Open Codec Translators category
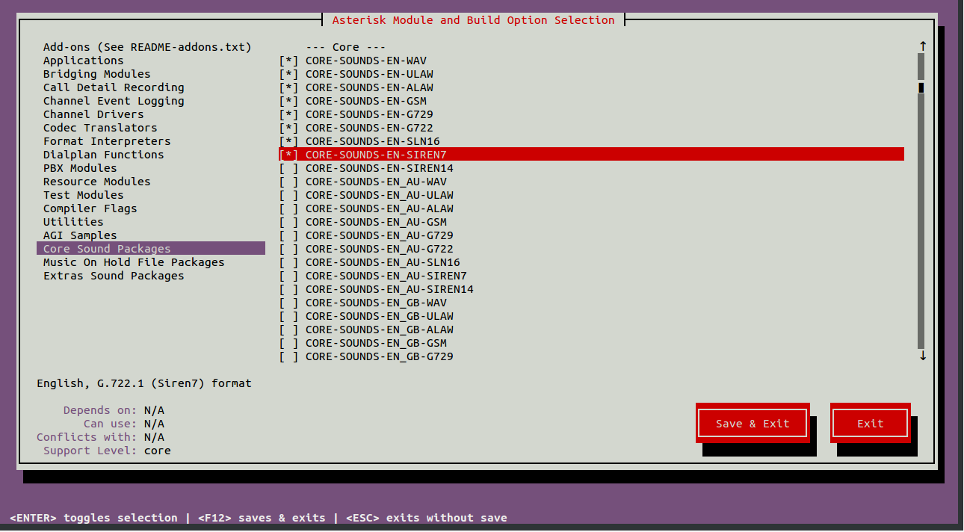The image size is (964, 532). [x=100, y=129]
